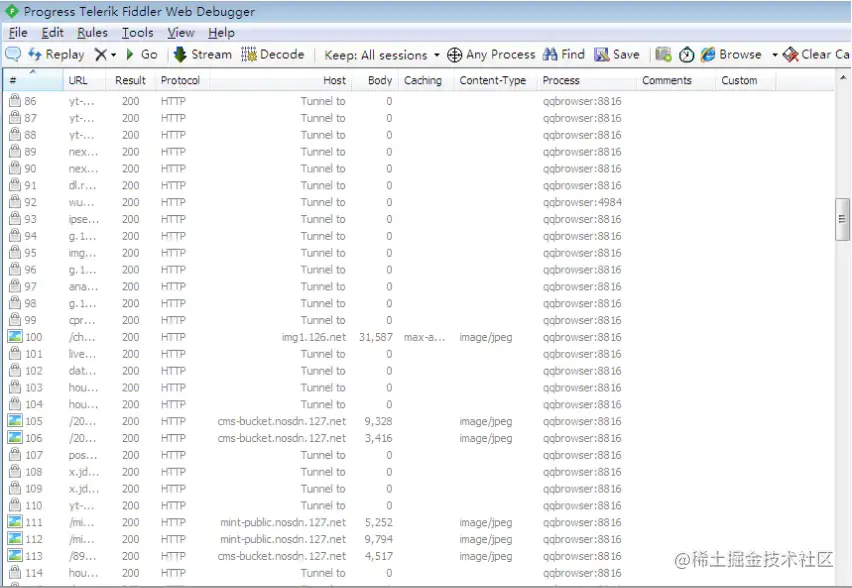Click the scrollbar up arrow

tap(843, 78)
